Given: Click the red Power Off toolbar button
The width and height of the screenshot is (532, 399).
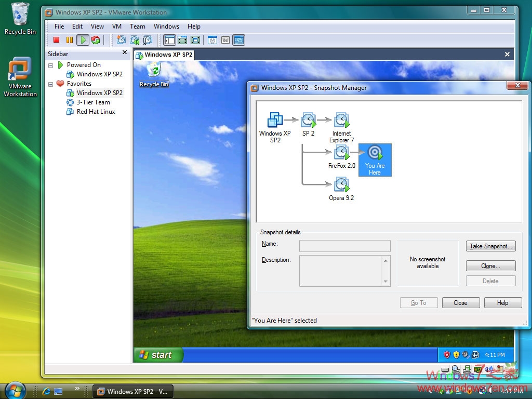Looking at the screenshot, I should click(x=57, y=40).
